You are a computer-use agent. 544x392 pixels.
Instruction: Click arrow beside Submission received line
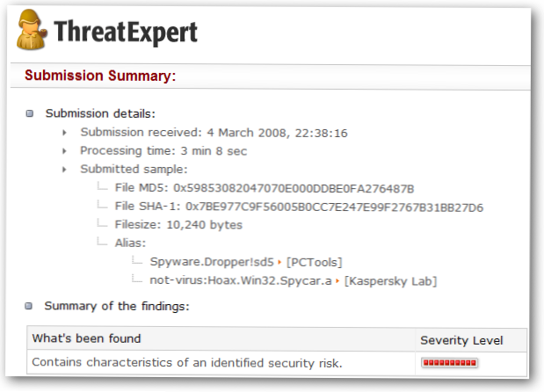pyautogui.click(x=64, y=132)
